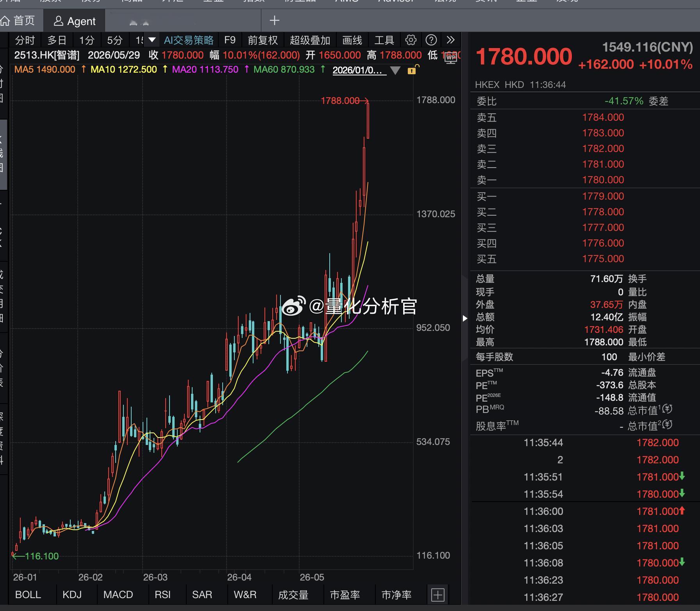Click the 买一 price 1779.000
700x611 pixels.
603,196
